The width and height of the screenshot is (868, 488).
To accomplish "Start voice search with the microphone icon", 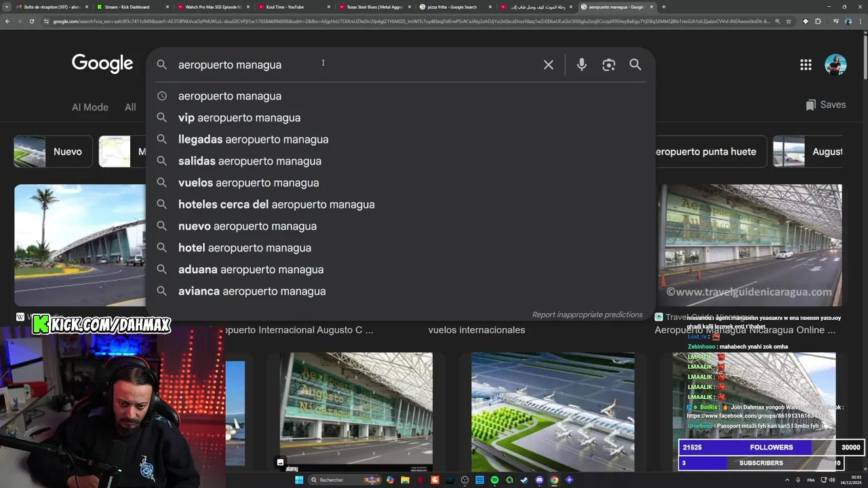I will click(581, 64).
